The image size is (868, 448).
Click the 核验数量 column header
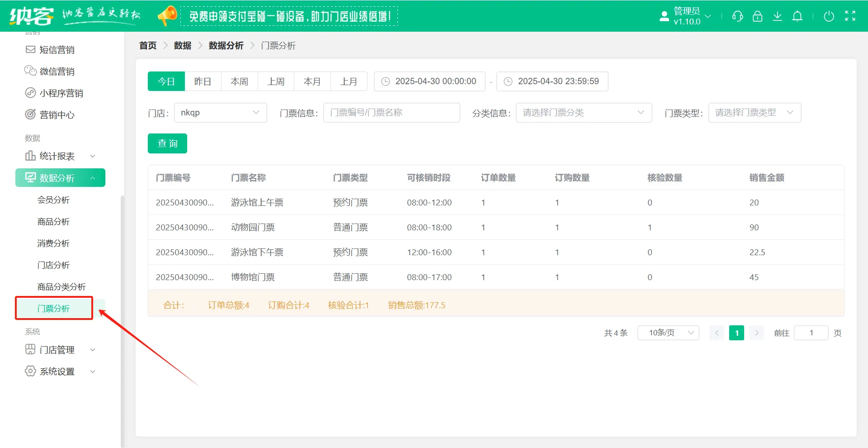(665, 178)
